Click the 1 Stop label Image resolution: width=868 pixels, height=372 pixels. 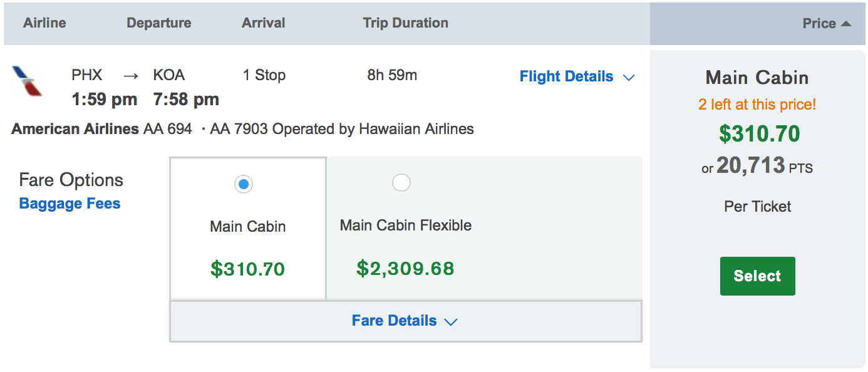click(264, 75)
